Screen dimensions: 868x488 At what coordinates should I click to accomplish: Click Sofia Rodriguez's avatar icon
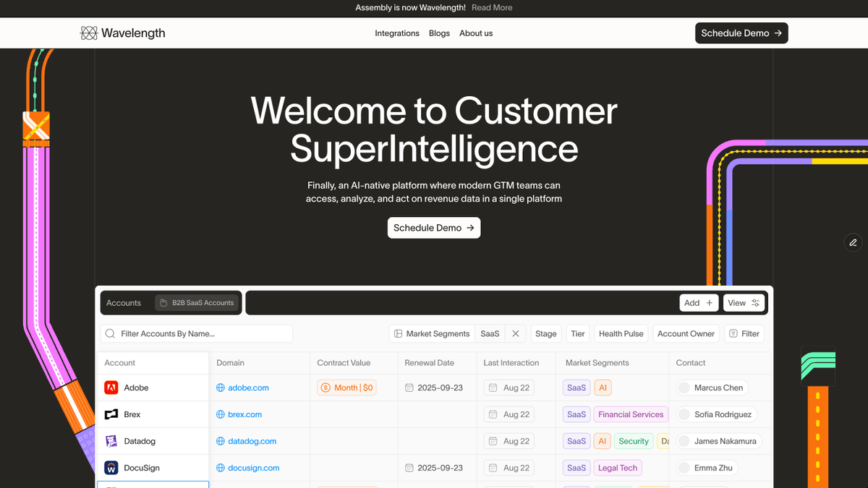point(684,415)
